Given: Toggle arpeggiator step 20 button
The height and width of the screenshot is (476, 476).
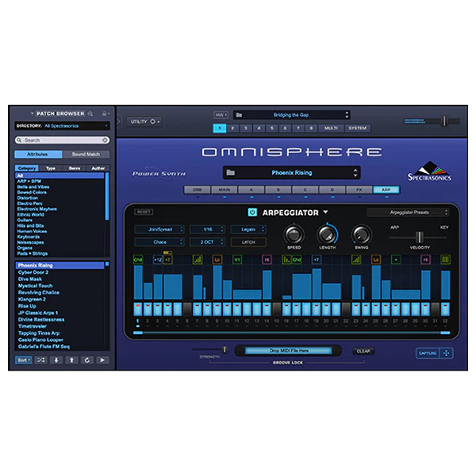Looking at the screenshot, I should [326, 309].
